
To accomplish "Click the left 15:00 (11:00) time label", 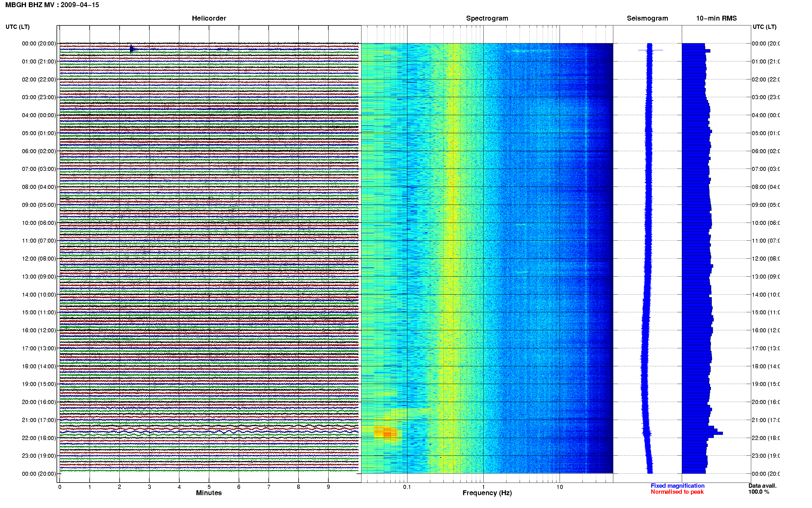I will [x=39, y=312].
